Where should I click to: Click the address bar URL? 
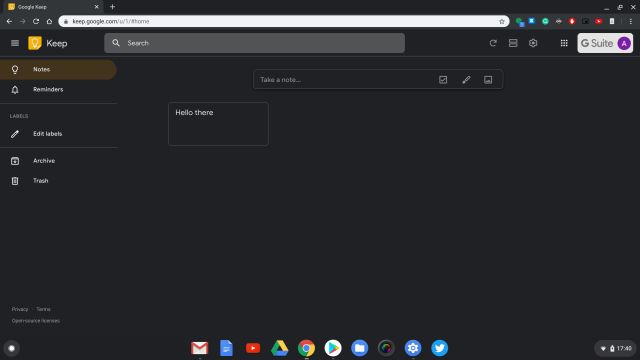coord(111,21)
